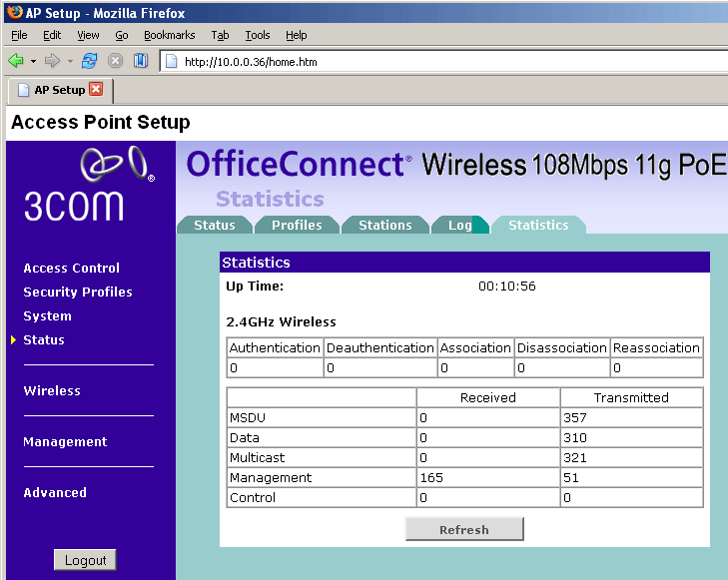Go back with the green Back arrow
728x580 pixels.
pyautogui.click(x=16, y=61)
